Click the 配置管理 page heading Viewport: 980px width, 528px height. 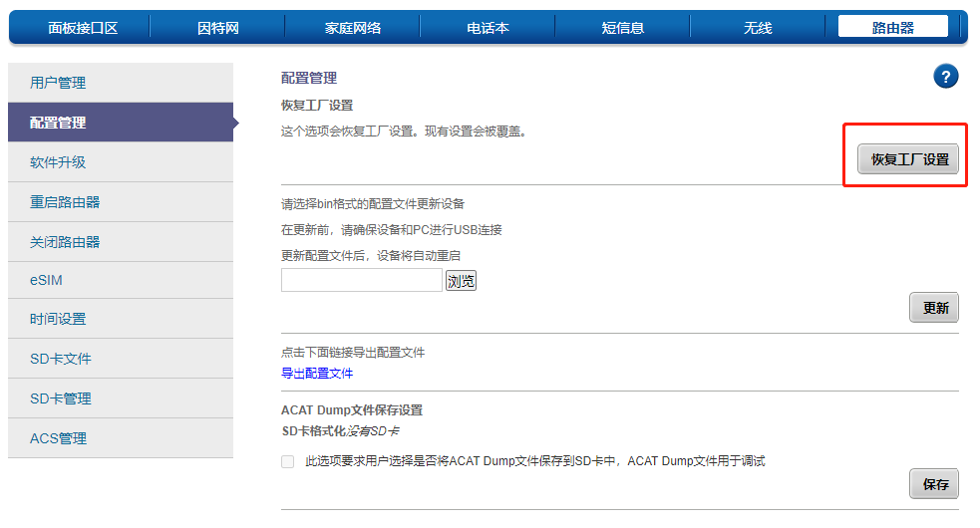pos(309,78)
